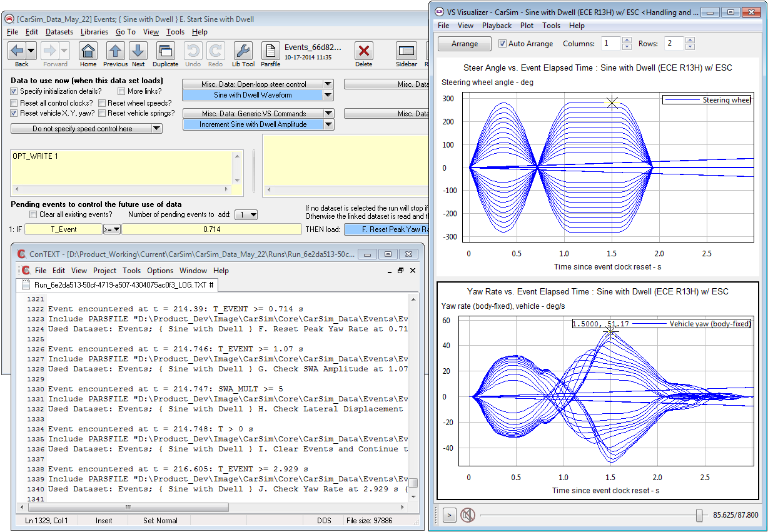Enable Reset wheel speeds checkbox
This screenshot has height=532, width=768.
pos(102,103)
